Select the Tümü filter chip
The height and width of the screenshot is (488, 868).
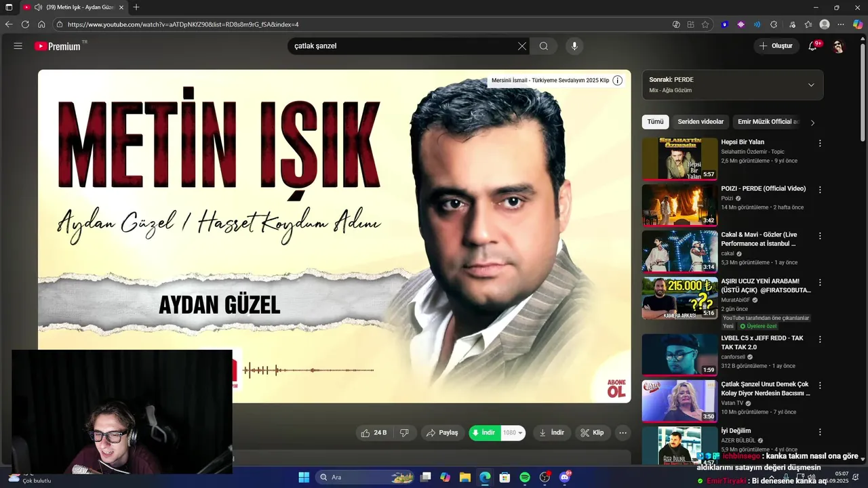pyautogui.click(x=655, y=122)
